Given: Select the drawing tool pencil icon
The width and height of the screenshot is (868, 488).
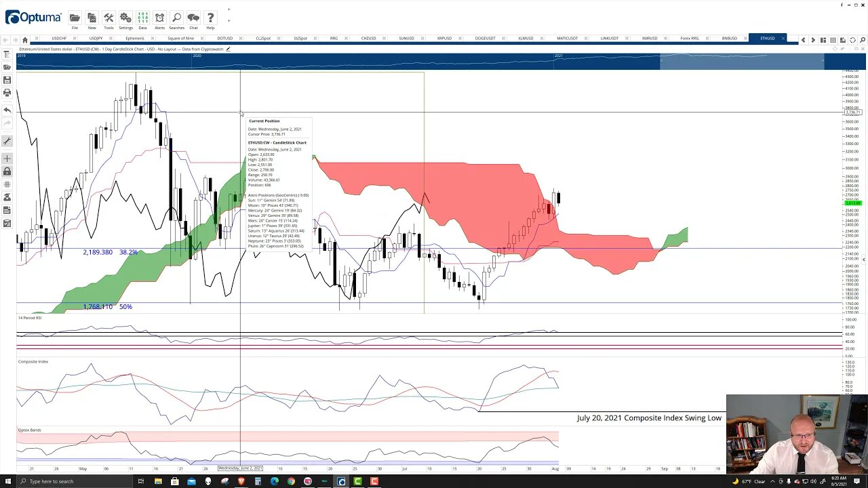Looking at the screenshot, I should coord(7,141).
